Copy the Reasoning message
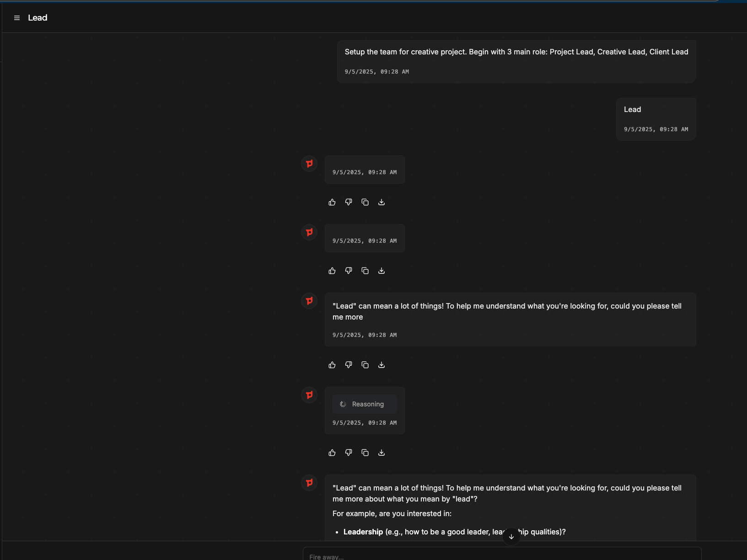This screenshot has width=747, height=560. pyautogui.click(x=365, y=453)
